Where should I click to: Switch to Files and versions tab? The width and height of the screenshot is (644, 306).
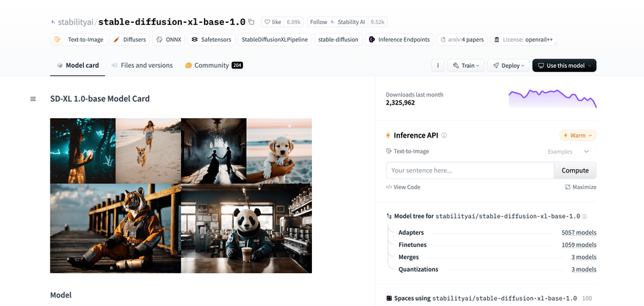[x=142, y=66]
